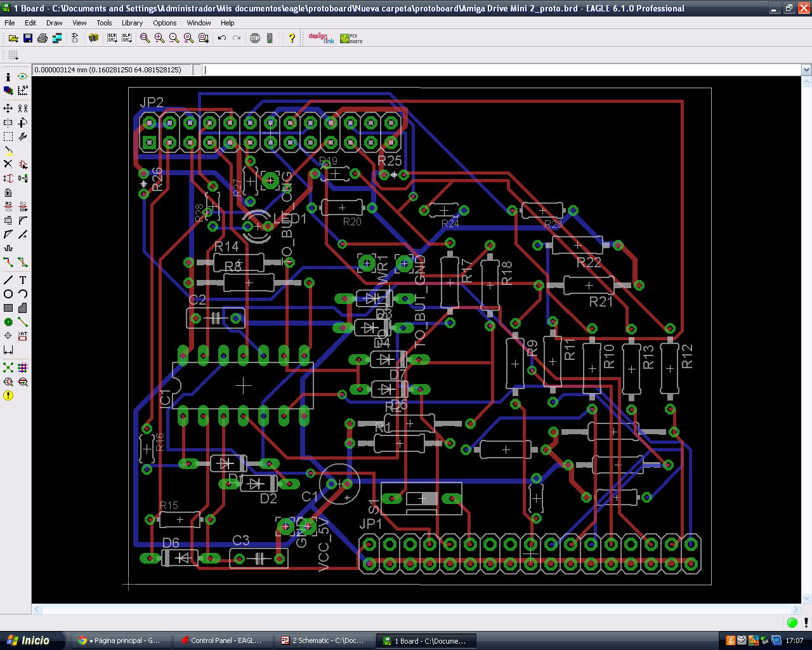The image size is (812, 650).
Task: Select the Delete tool (X icon)
Action: pos(8,164)
